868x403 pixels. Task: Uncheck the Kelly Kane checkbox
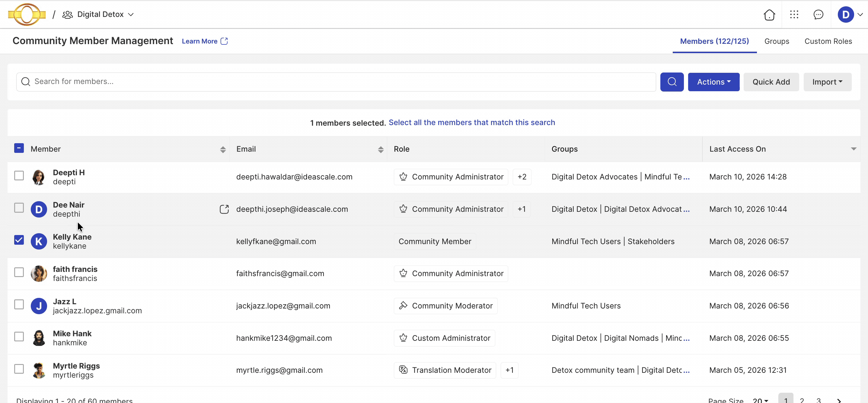(19, 240)
